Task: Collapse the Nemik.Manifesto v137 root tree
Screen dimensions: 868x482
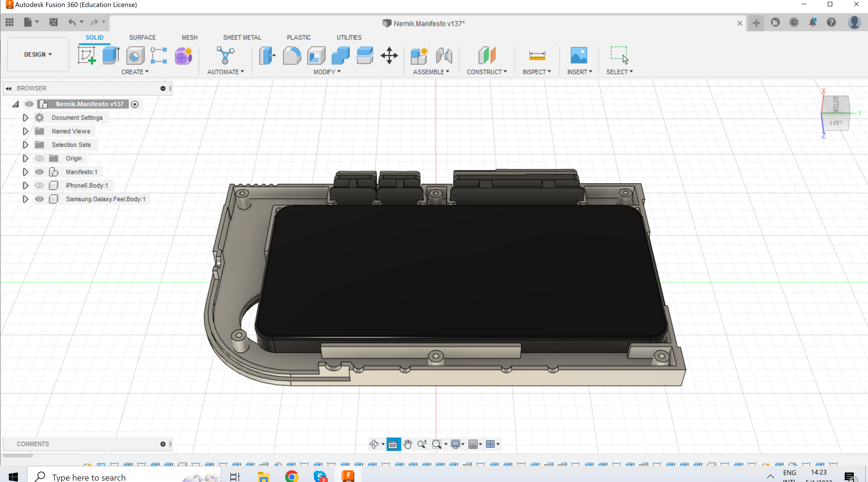Action: [x=16, y=104]
